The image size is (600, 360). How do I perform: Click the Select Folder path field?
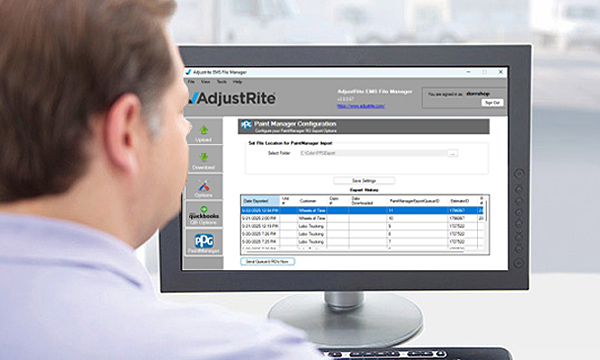coord(373,153)
